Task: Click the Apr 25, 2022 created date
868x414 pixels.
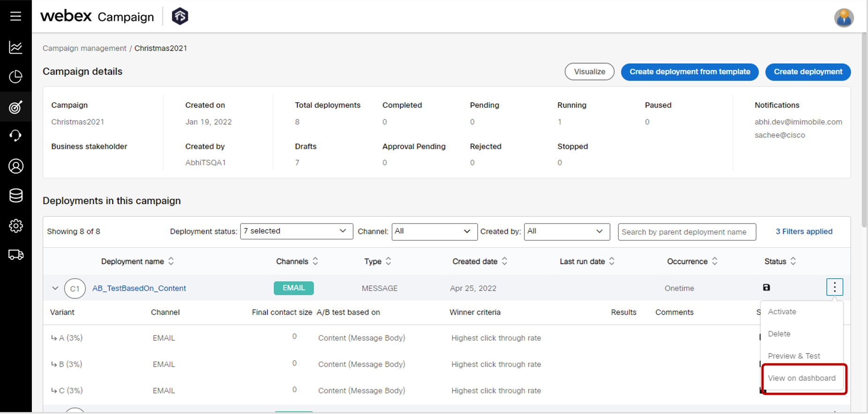Action: coord(473,288)
